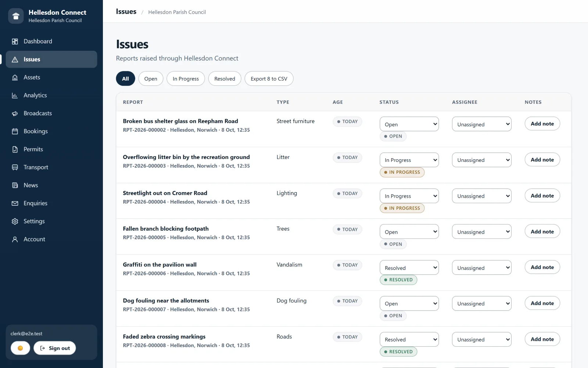
Task: Toggle theme with the sun icon button
Action: click(x=20, y=348)
